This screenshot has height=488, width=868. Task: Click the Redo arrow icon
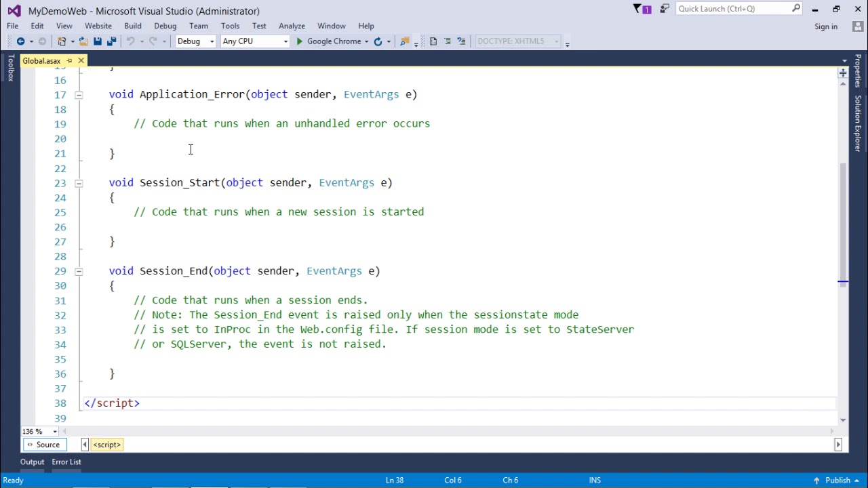[153, 41]
